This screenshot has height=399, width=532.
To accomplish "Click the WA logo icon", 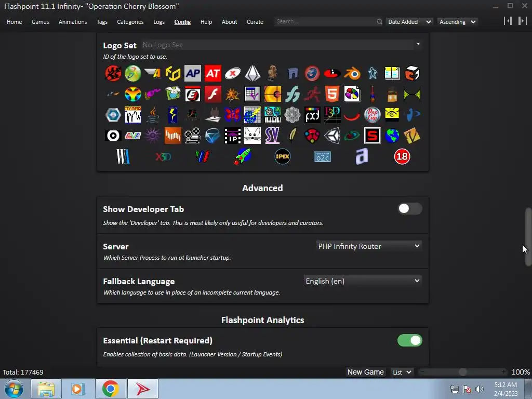I will [x=123, y=156].
